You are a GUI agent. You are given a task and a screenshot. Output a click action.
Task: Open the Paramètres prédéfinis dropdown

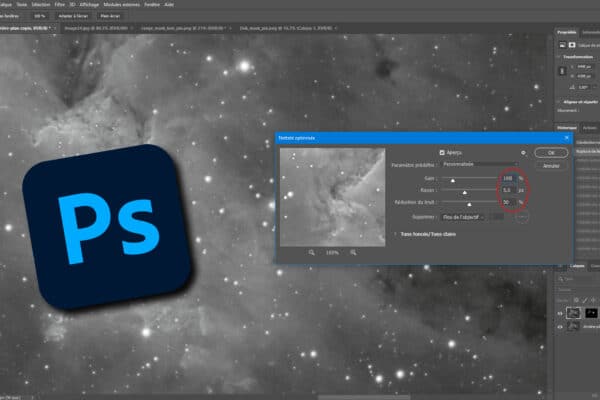click(x=480, y=164)
